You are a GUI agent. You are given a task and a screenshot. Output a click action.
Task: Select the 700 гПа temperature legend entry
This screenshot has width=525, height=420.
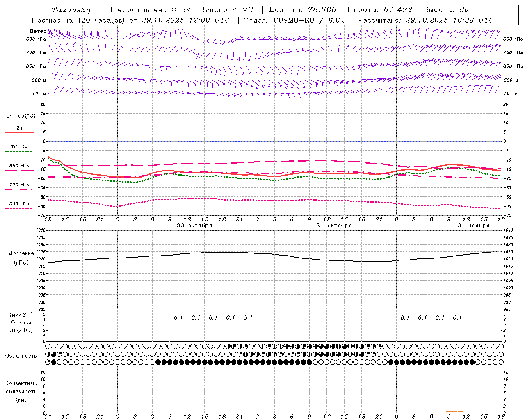19,185
